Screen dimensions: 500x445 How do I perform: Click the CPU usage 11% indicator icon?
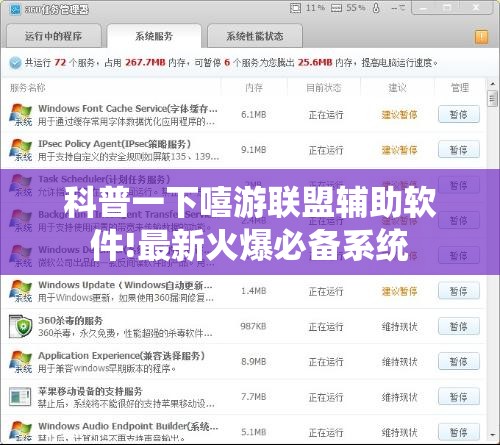tap(295, 8)
